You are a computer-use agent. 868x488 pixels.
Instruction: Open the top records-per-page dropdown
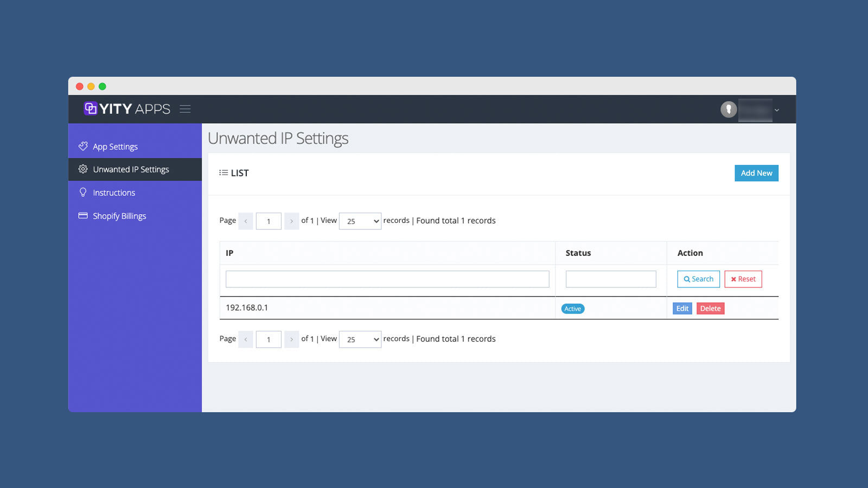click(x=360, y=221)
